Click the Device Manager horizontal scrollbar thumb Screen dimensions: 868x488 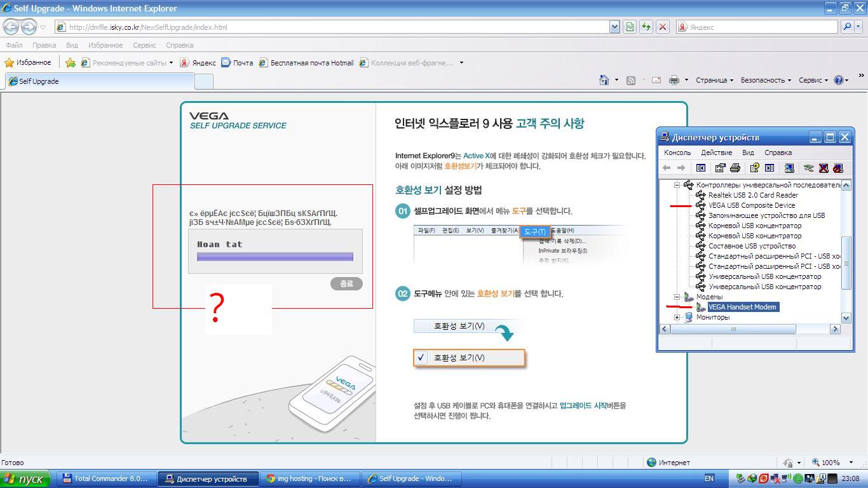coord(733,329)
